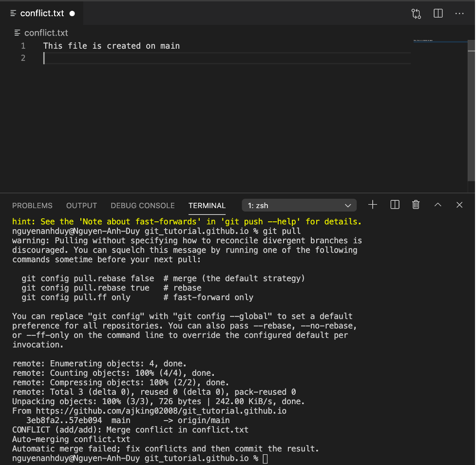476x465 pixels.
Task: Click the unsaved dot on conflict.txt tab
Action: coord(72,14)
